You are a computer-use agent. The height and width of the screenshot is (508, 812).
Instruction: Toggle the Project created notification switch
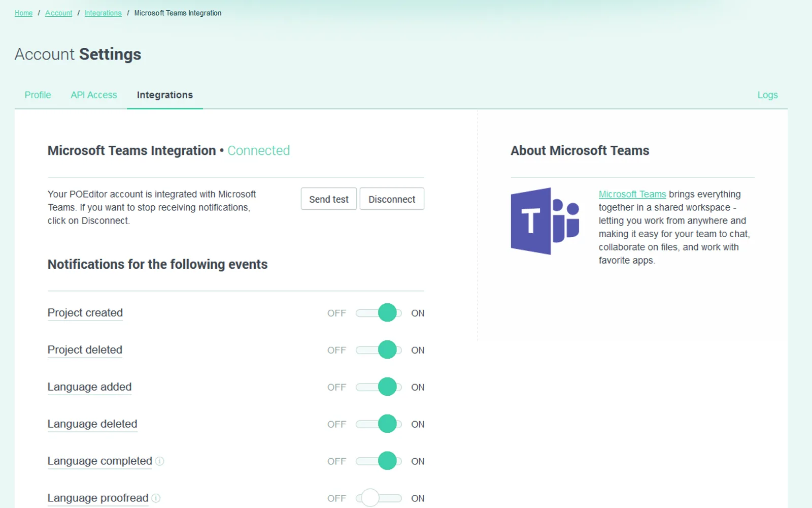tap(379, 313)
